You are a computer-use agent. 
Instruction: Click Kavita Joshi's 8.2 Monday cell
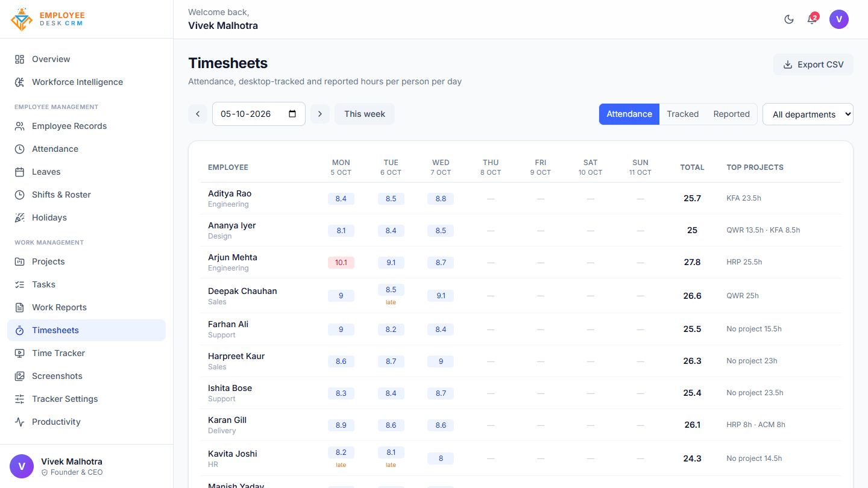(341, 452)
